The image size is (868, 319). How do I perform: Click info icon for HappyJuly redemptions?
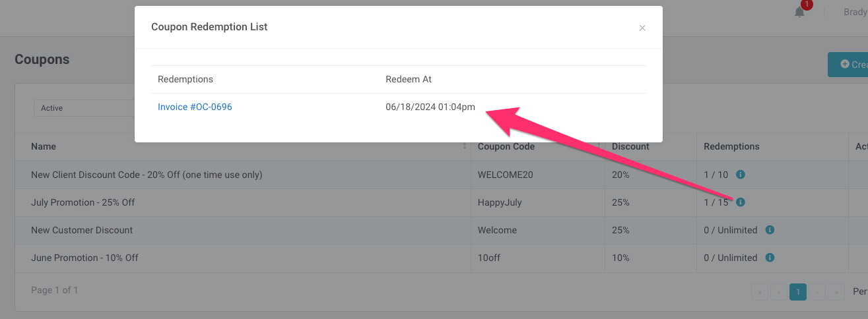(741, 202)
